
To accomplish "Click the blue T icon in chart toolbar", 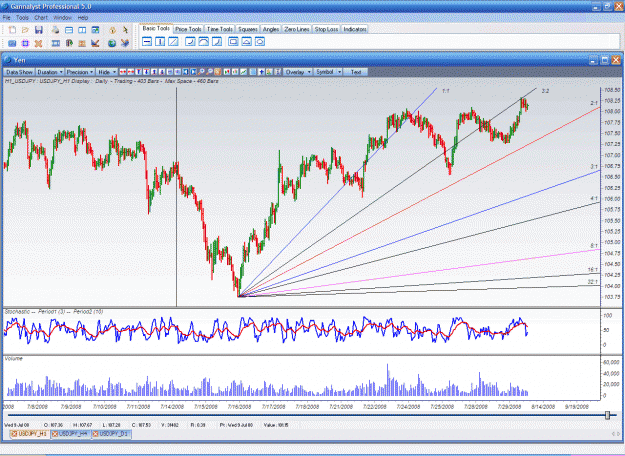I will pos(138,72).
